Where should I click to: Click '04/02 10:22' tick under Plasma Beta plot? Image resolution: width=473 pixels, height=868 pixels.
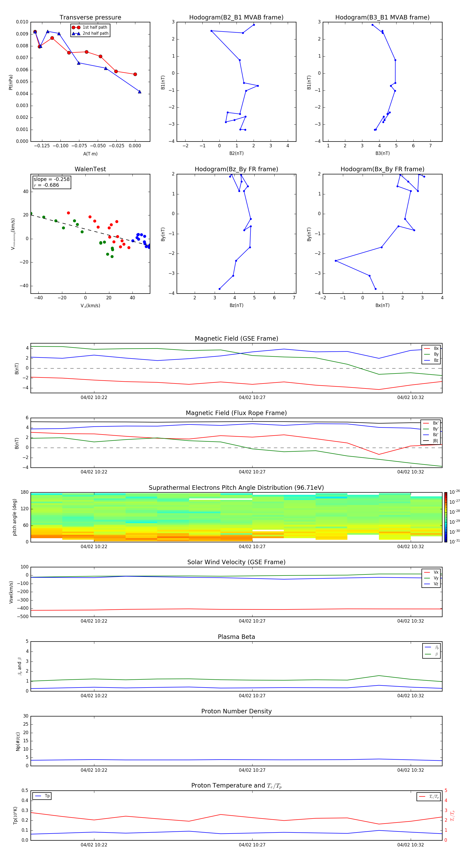pos(94,696)
